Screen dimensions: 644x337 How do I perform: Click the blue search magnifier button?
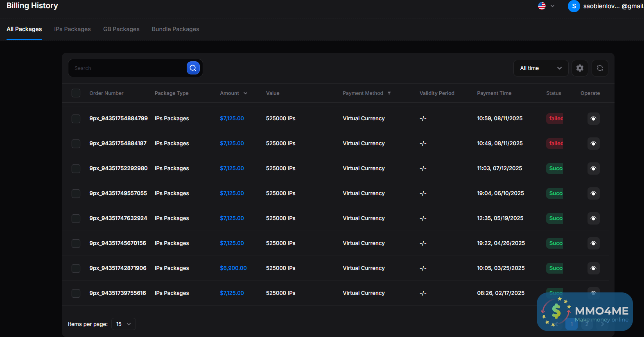coord(193,68)
